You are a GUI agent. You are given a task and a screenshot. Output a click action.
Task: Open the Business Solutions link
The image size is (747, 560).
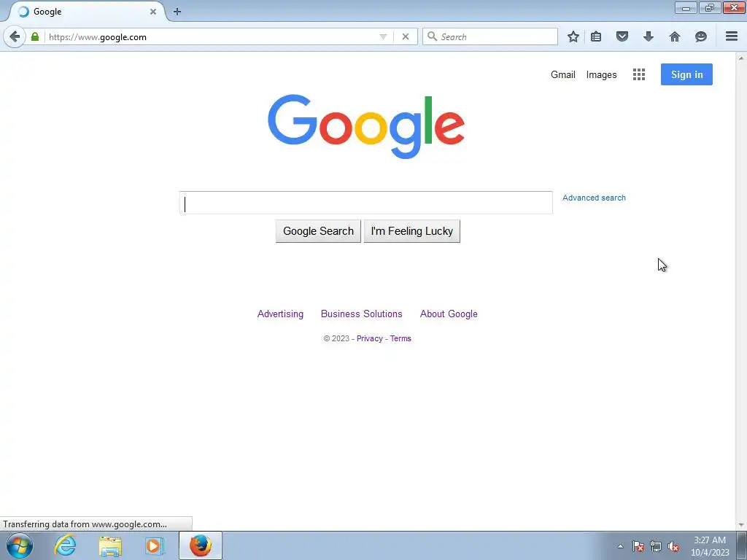click(362, 314)
